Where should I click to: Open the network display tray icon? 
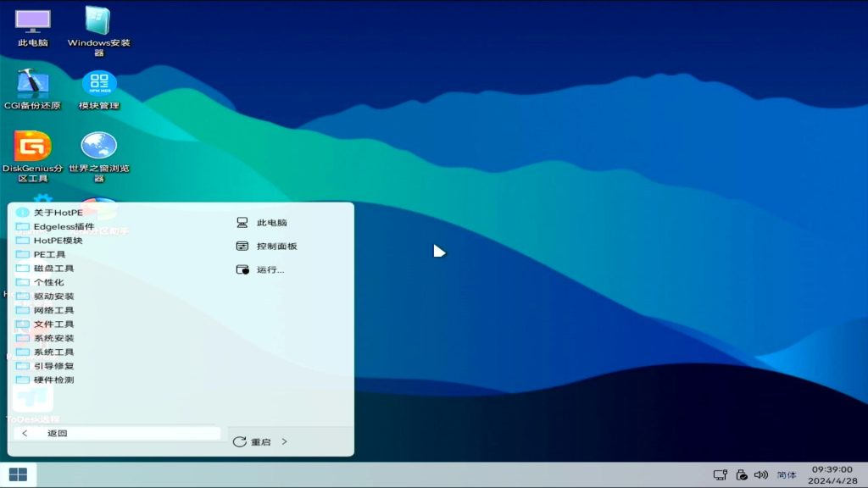(x=721, y=474)
